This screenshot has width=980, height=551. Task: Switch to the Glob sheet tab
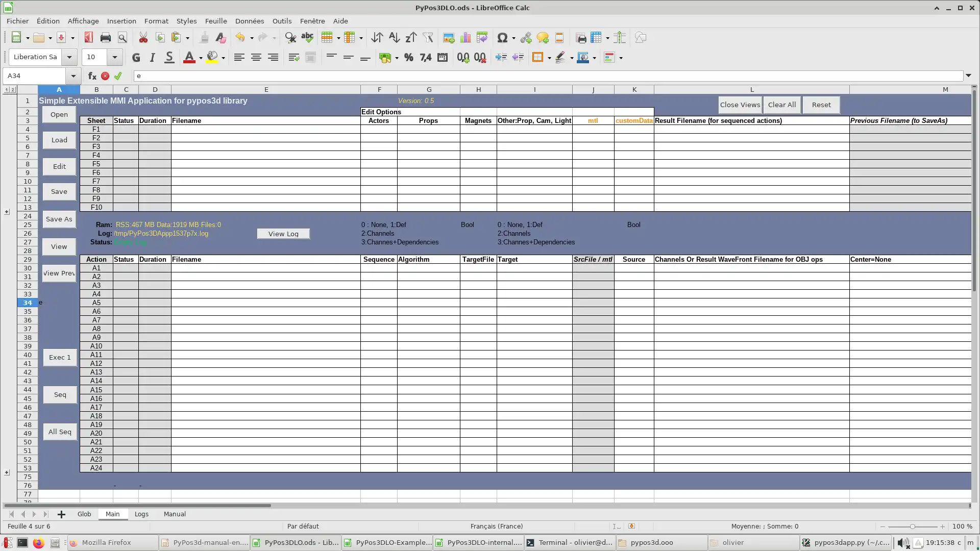[x=84, y=514]
